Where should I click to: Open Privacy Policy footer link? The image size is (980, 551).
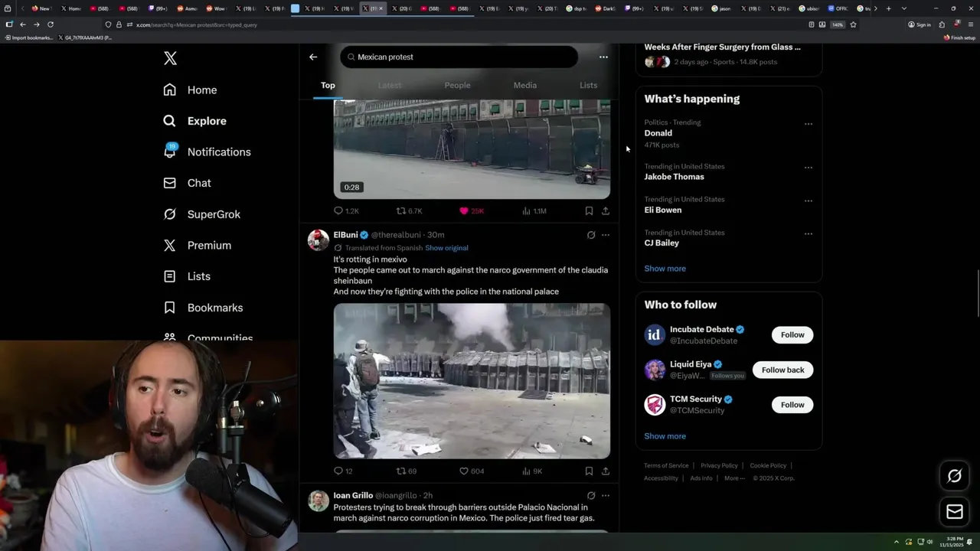[x=719, y=465]
